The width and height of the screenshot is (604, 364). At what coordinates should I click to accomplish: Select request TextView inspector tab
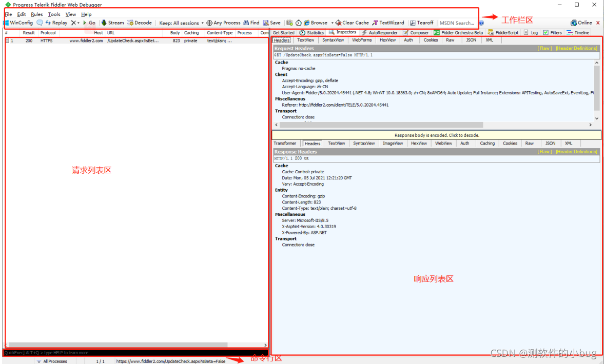click(305, 40)
